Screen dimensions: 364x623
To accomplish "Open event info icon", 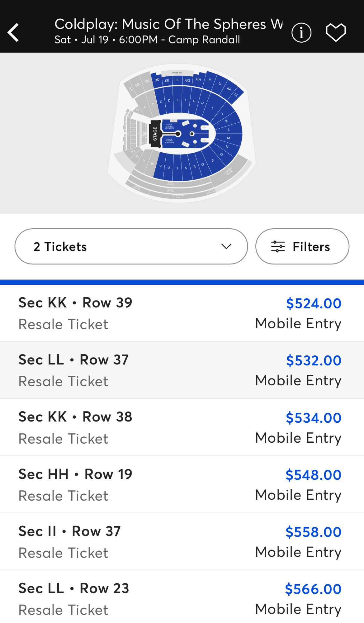I will tap(301, 32).
